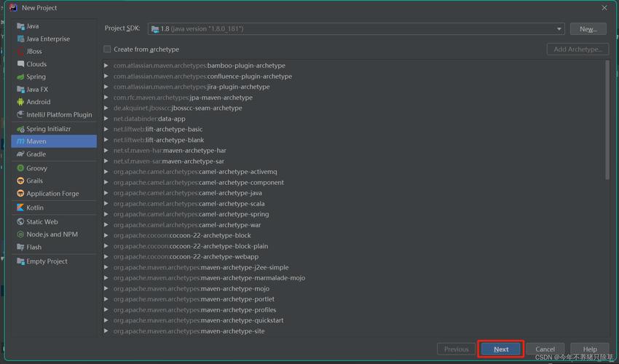Expand camel-archetype-java entry
Image resolution: width=619 pixels, height=364 pixels.
tap(106, 193)
